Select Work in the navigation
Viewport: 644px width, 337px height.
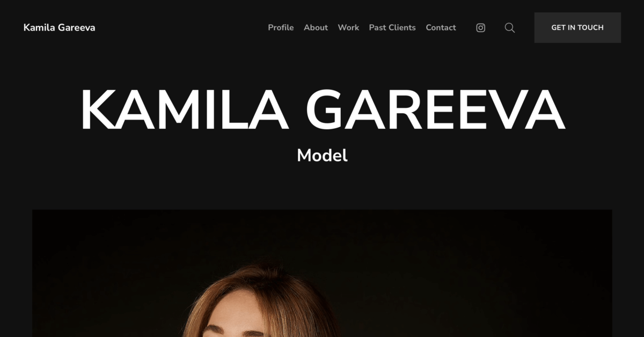click(348, 27)
